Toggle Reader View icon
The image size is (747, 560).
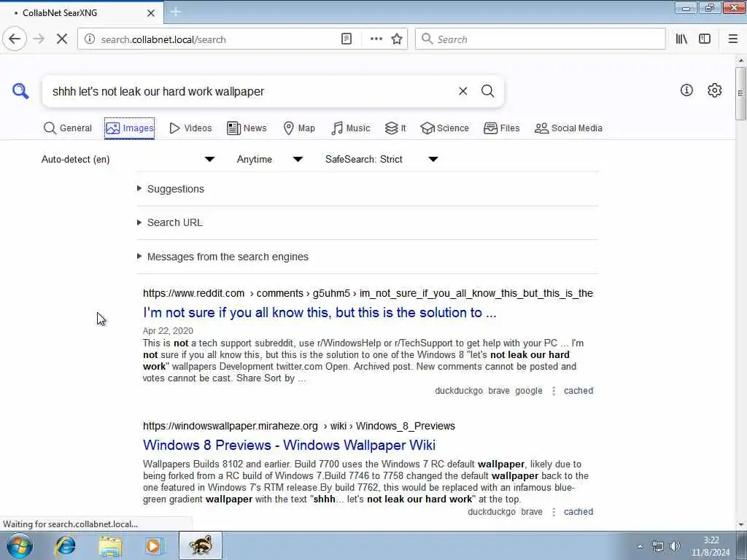pos(347,39)
